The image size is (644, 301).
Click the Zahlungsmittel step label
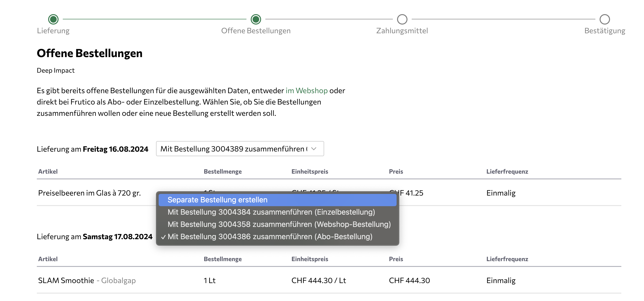[x=402, y=31]
